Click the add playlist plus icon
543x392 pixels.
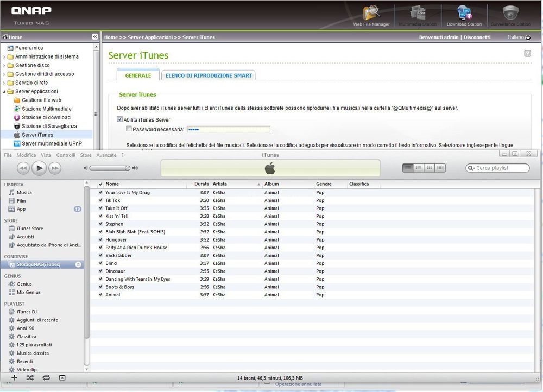coord(14,378)
